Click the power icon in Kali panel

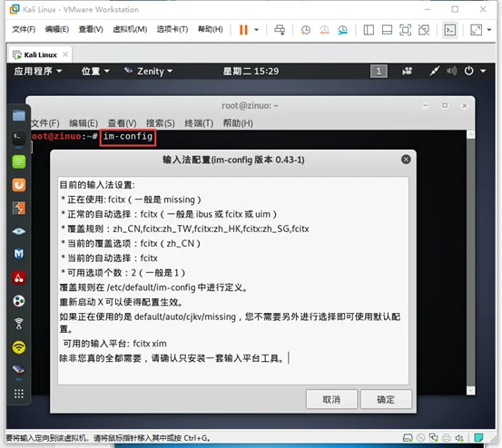[468, 71]
